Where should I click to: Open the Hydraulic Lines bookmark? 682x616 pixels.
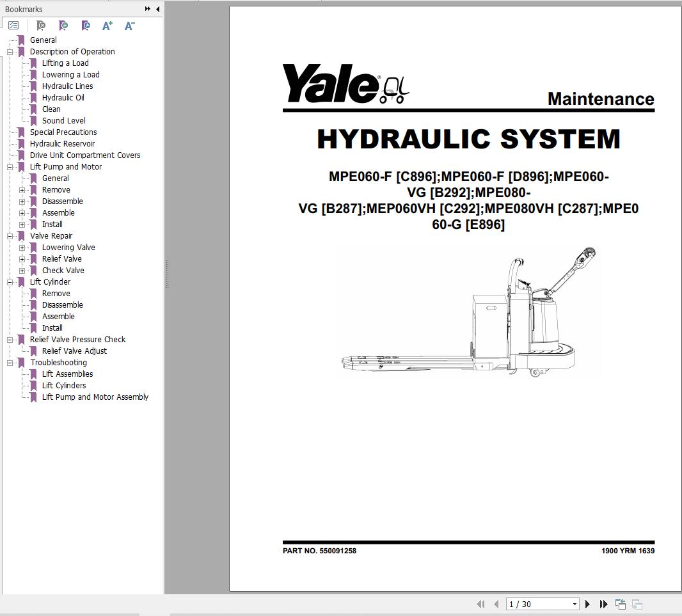(x=67, y=86)
